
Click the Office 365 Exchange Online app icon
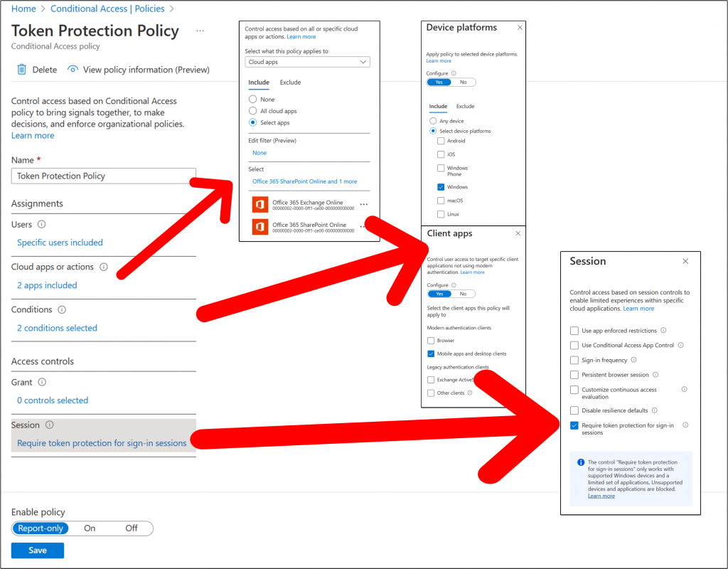[x=260, y=206]
